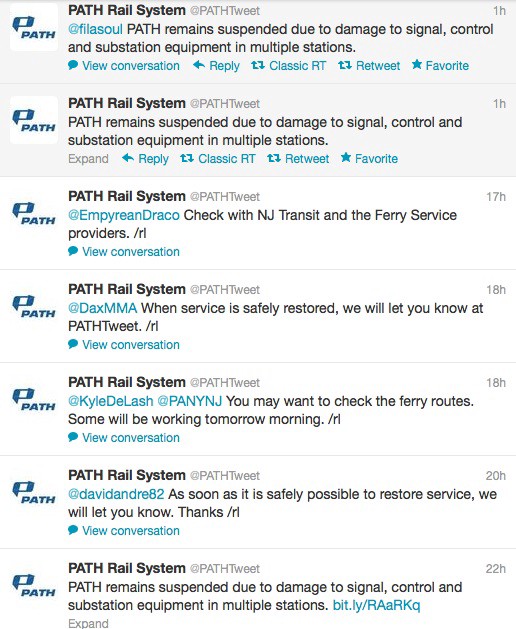The image size is (516, 629).
Task: Favorite the second 1h PATH tweet
Action: click(369, 158)
